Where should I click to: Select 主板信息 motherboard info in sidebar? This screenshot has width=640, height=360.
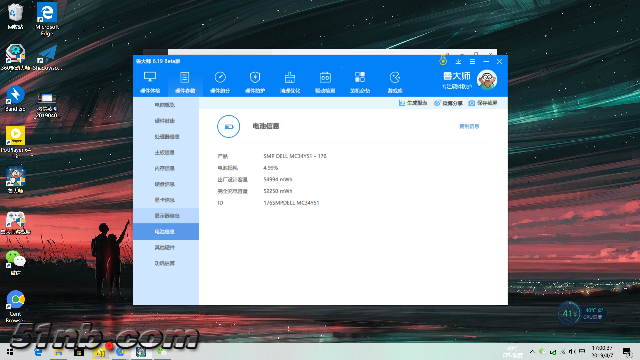[166, 152]
